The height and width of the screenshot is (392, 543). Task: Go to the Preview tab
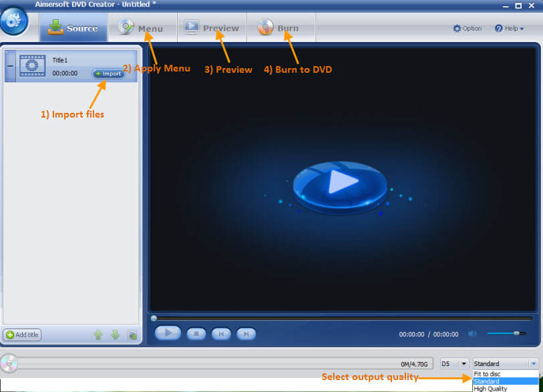coord(212,27)
